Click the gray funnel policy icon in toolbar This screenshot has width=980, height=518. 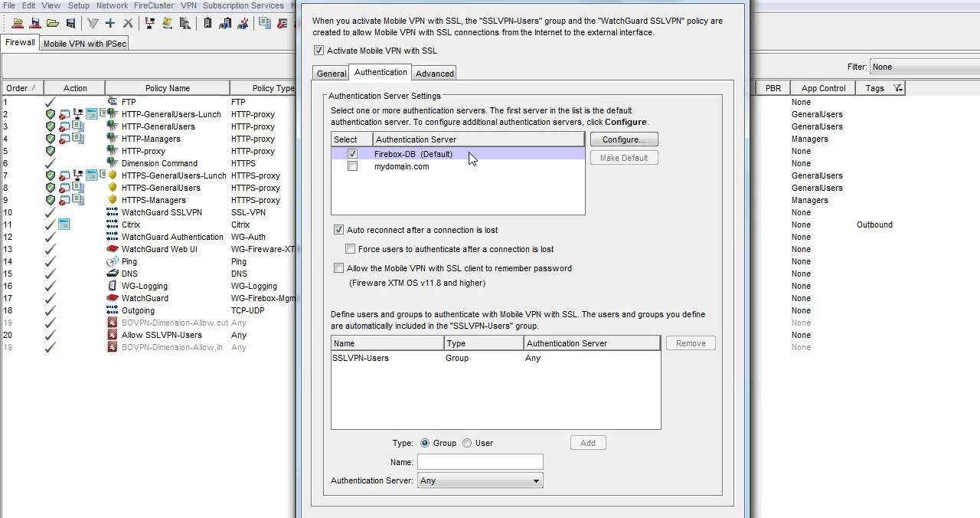(93, 24)
